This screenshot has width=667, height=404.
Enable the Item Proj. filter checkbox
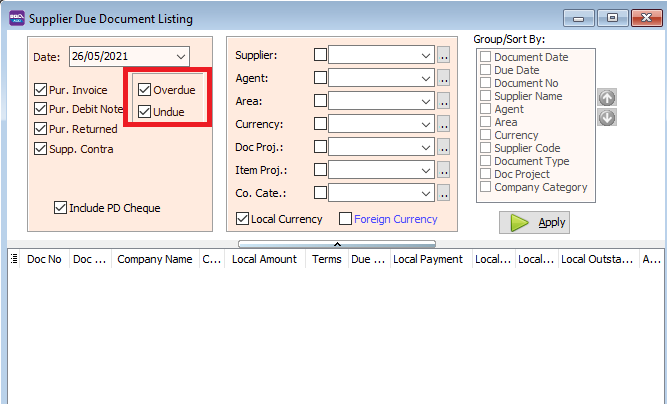pyautogui.click(x=320, y=169)
